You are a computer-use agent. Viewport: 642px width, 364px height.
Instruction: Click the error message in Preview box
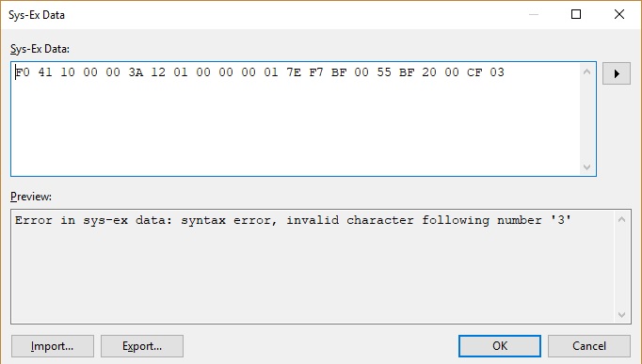pyautogui.click(x=293, y=220)
